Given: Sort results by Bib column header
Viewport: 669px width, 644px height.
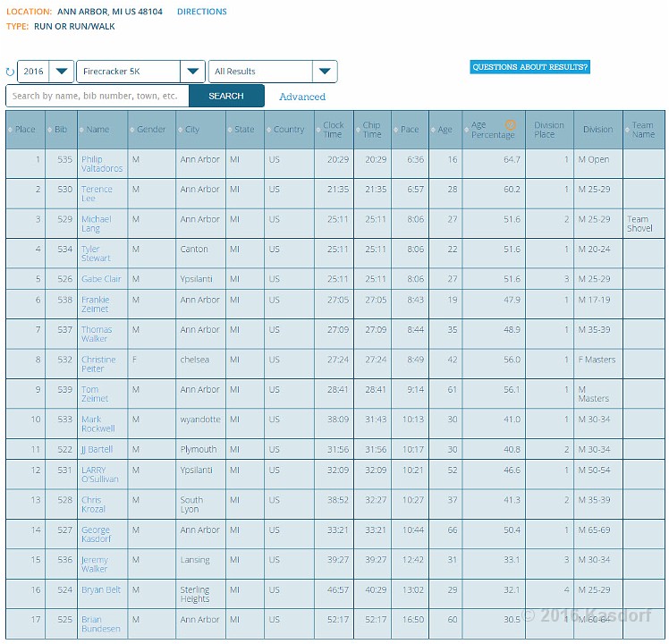Looking at the screenshot, I should pos(61,130).
